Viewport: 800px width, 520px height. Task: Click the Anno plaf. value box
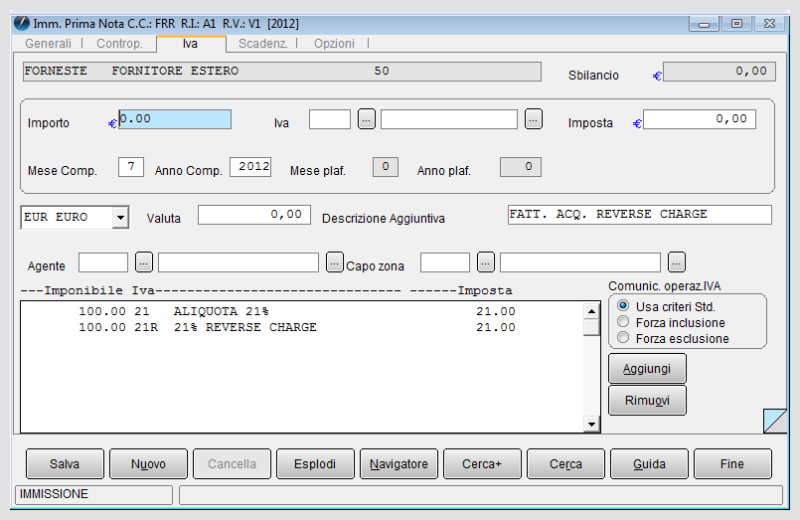point(520,167)
